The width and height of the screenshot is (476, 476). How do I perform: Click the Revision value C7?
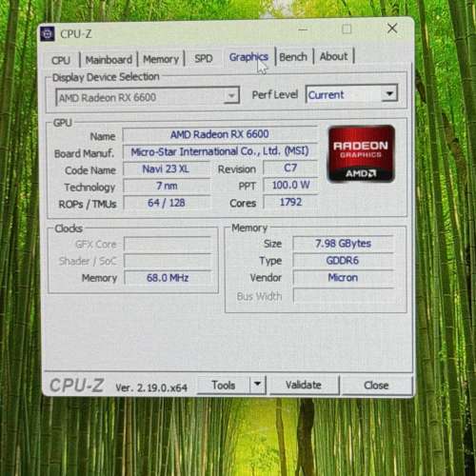(290, 168)
